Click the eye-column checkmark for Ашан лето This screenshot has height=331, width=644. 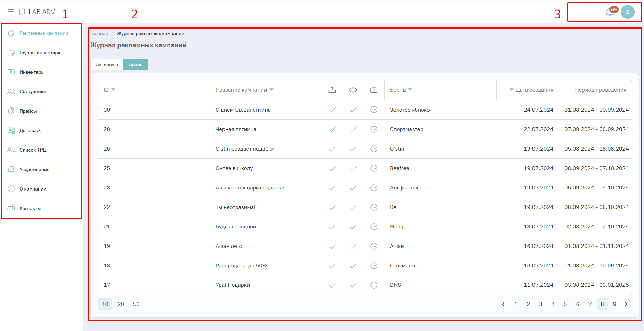tap(353, 246)
